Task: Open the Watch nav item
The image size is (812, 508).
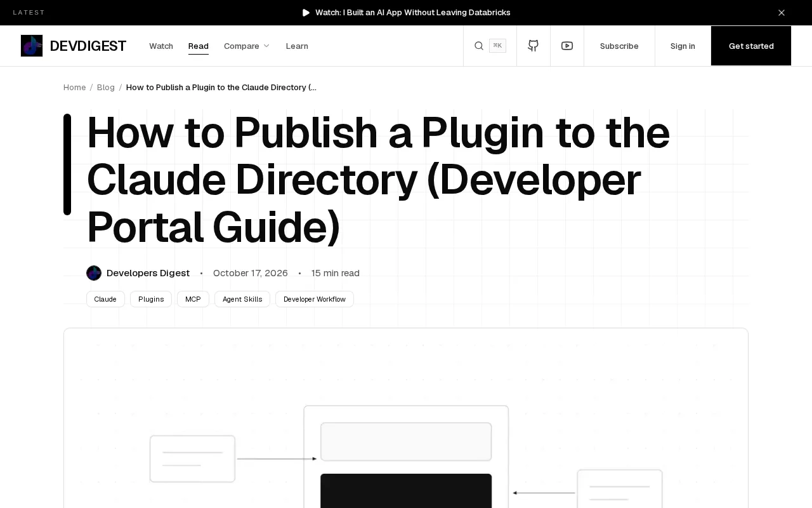Action: click(161, 46)
